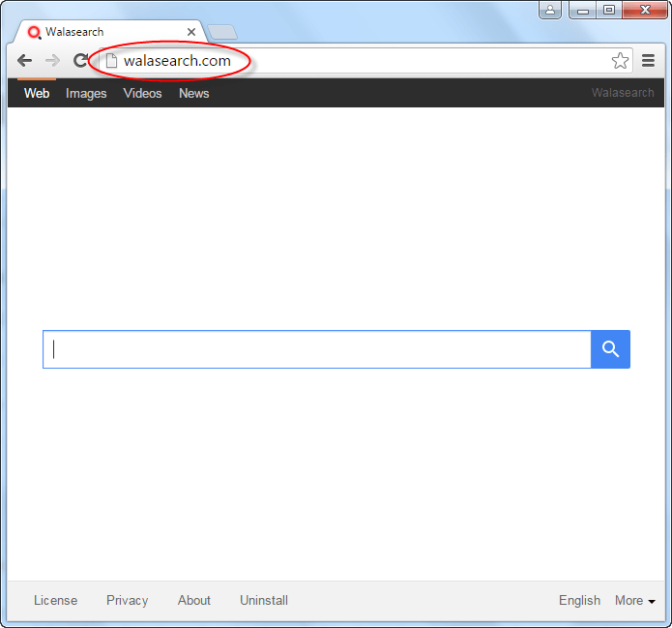Select the Walasearch browser tab
The height and width of the screenshot is (628, 672).
coord(109,32)
